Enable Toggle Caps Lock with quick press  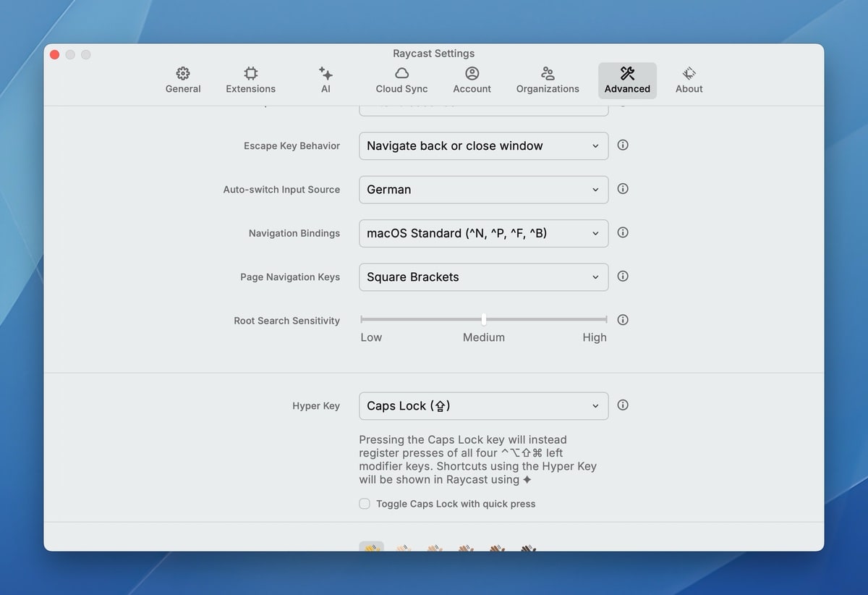point(365,504)
